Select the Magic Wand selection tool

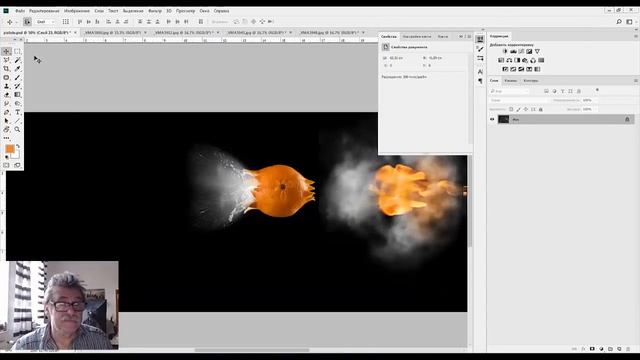point(18,60)
